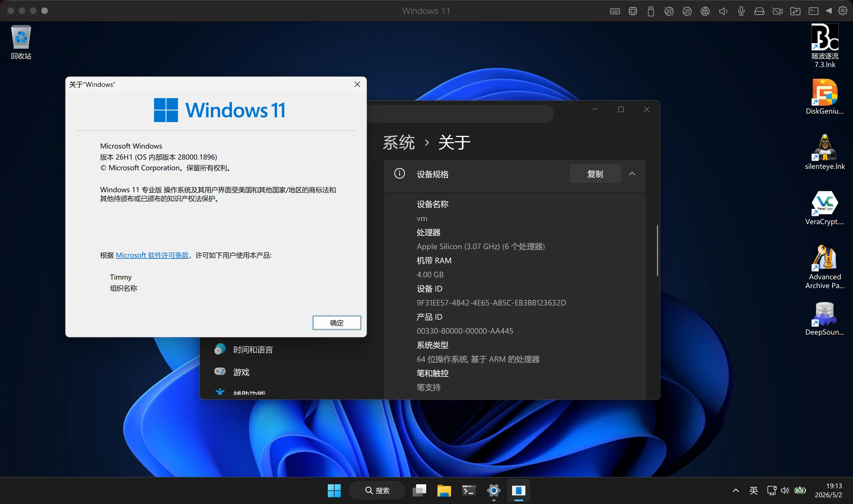This screenshot has width=853, height=504.
Task: Toggle the speaker audio icon in VM toolbar
Action: [x=723, y=11]
